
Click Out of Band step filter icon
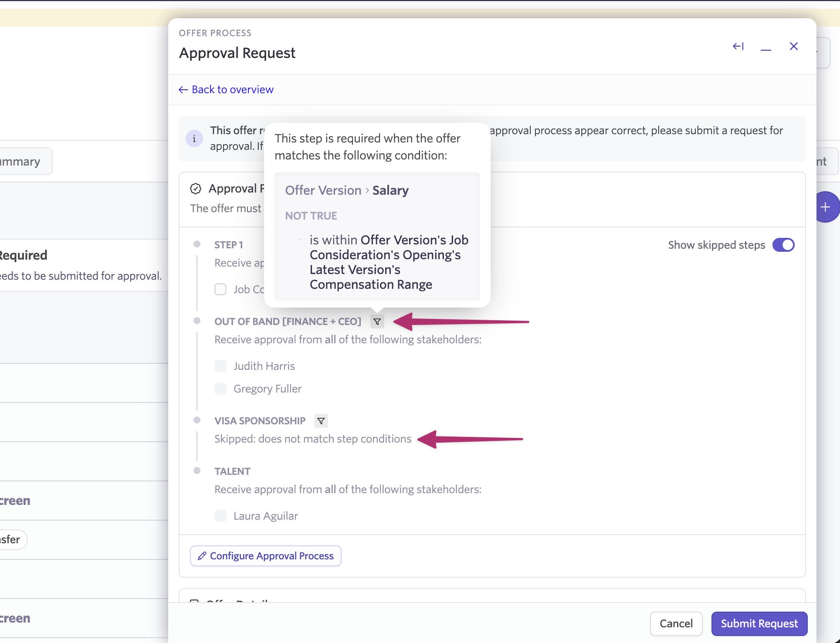point(377,322)
